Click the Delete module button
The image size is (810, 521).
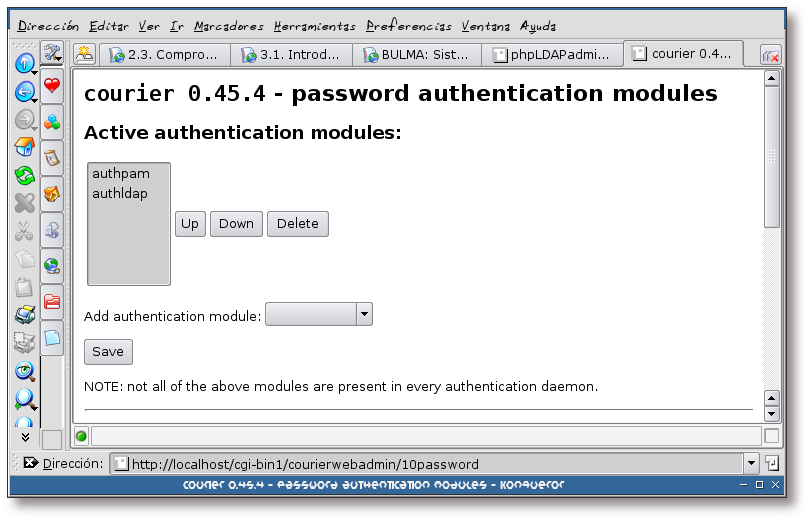click(297, 224)
